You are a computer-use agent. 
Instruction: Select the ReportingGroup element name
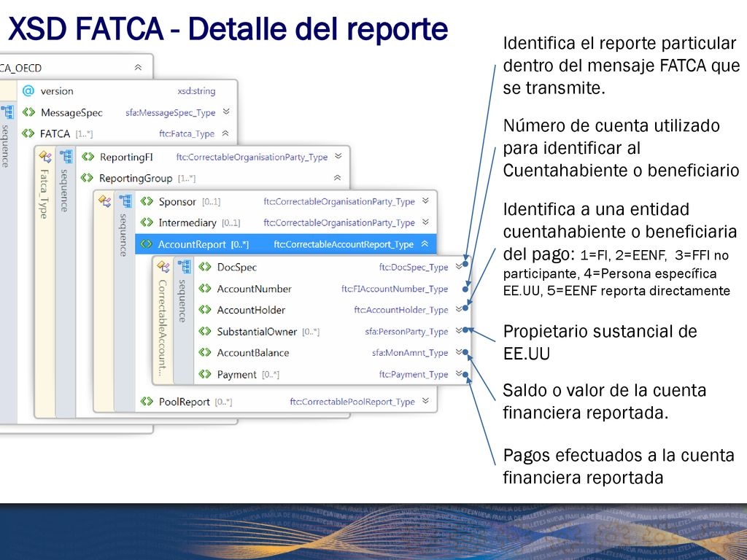pyautogui.click(x=136, y=178)
